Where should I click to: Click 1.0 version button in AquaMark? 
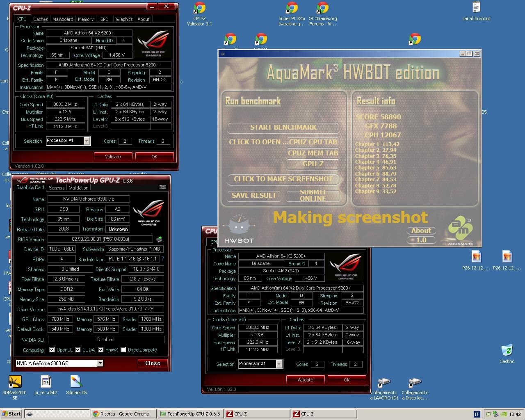[421, 240]
